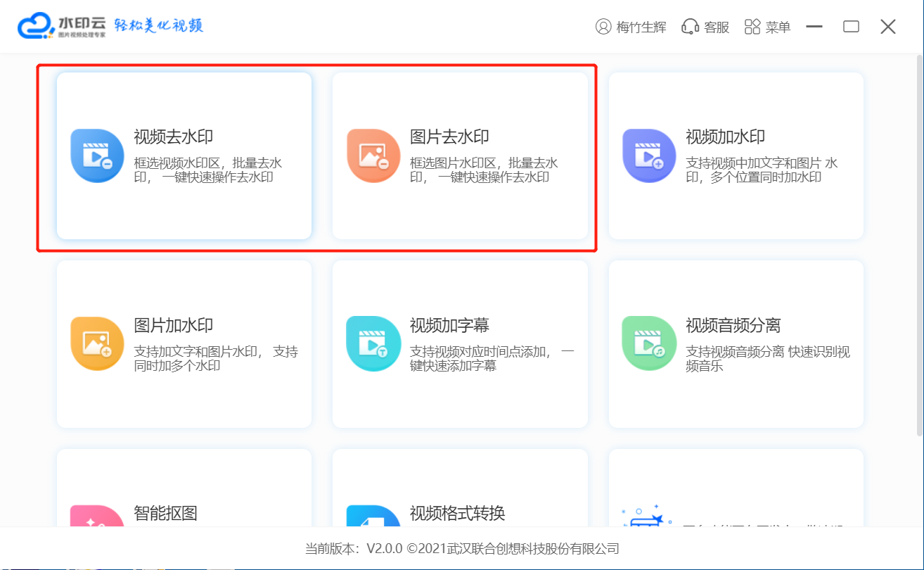This screenshot has width=924, height=570.
Task: Select the 视频加水印 card title
Action: click(726, 137)
